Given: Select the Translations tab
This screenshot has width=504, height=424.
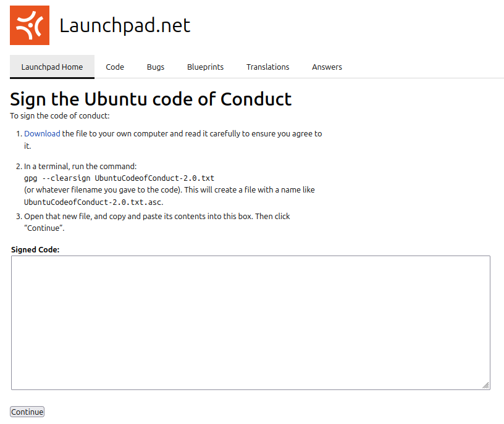Looking at the screenshot, I should pos(267,67).
